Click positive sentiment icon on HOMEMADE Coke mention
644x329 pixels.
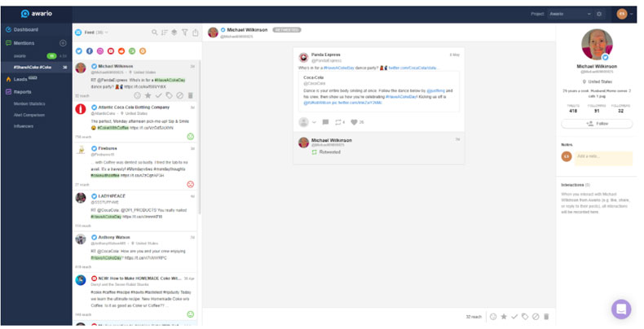(191, 314)
